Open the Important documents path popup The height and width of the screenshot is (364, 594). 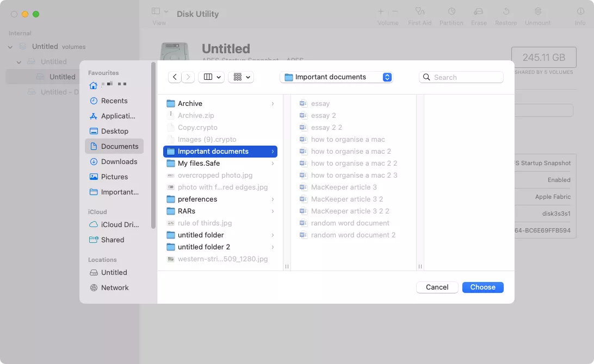point(336,77)
